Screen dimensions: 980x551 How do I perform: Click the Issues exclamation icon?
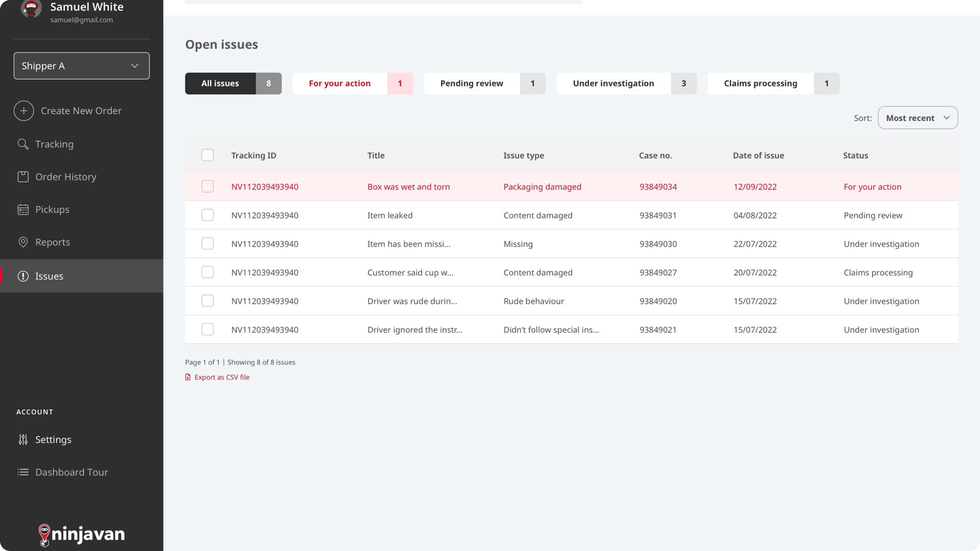(23, 276)
